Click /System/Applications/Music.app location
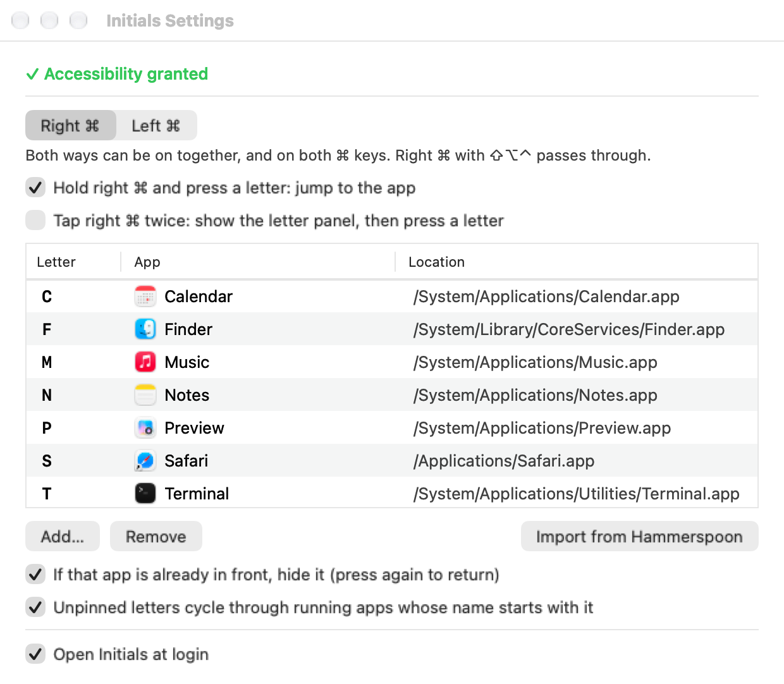This screenshot has width=784, height=684. coord(536,362)
